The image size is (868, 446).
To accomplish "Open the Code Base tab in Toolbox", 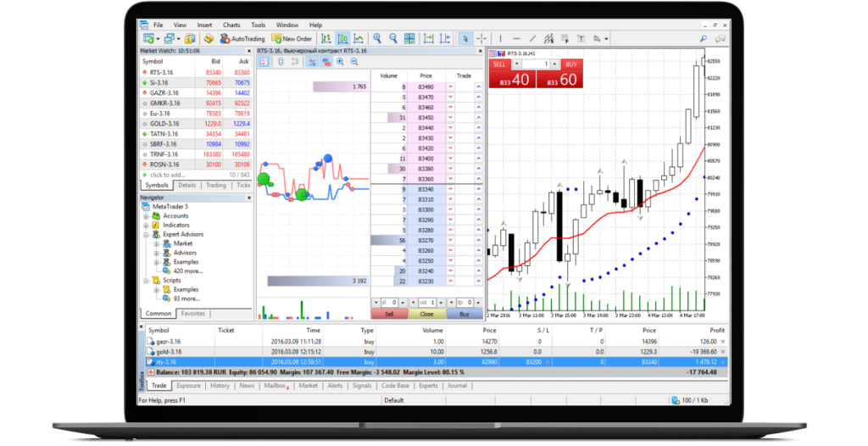I will (x=395, y=386).
